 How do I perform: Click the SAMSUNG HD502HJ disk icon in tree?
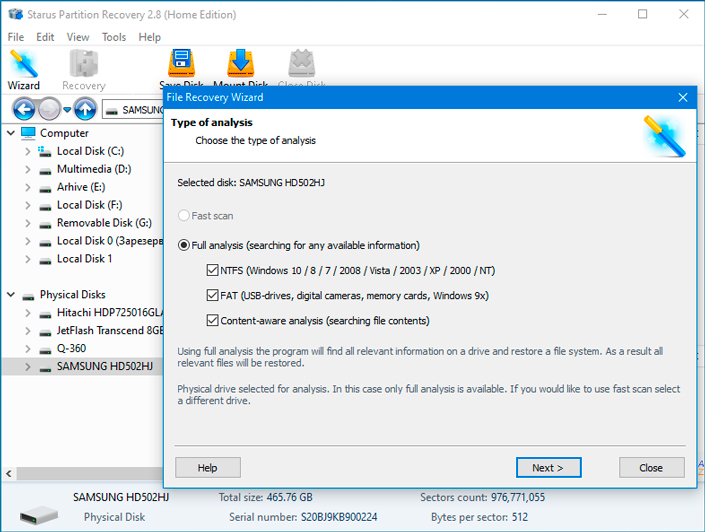coord(45,368)
